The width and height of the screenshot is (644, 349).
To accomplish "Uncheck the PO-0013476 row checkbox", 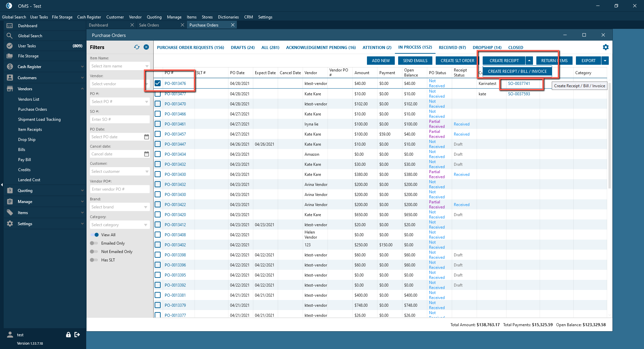I will point(158,83).
